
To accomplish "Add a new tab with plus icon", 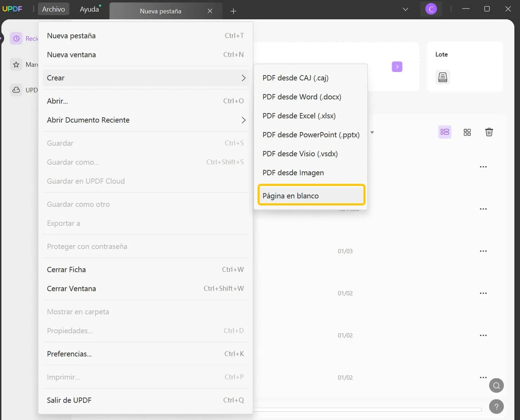I will (x=233, y=11).
